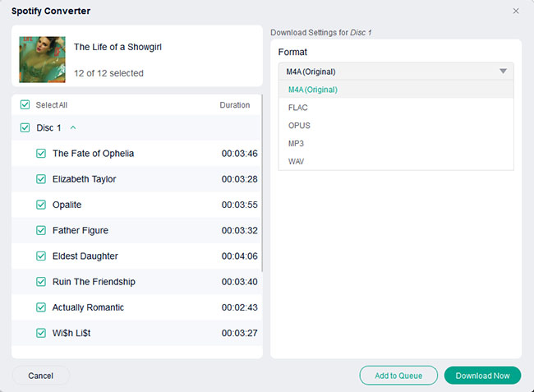The width and height of the screenshot is (534, 392).
Task: Toggle the Father Figure checkbox
Action: tap(41, 230)
